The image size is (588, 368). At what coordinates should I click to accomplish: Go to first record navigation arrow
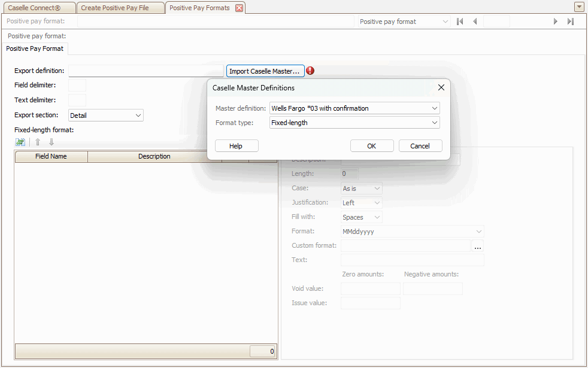[460, 22]
